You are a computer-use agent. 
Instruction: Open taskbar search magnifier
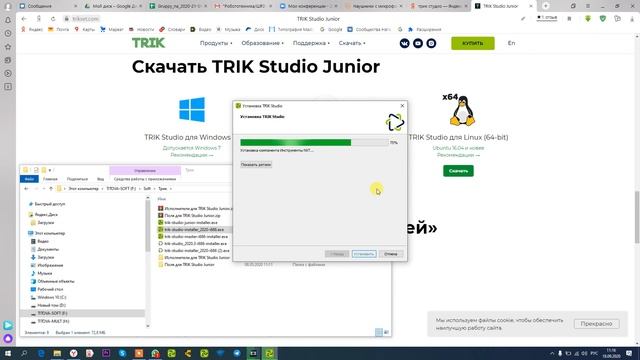pyautogui.click(x=24, y=353)
